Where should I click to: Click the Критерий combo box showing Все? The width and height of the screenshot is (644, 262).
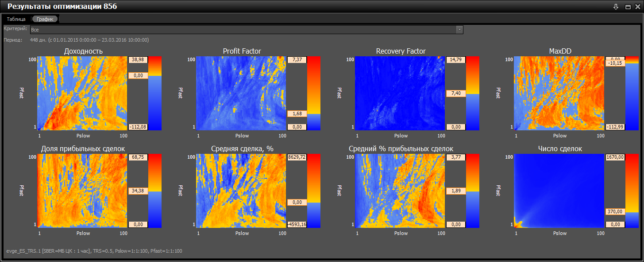pyautogui.click(x=243, y=29)
